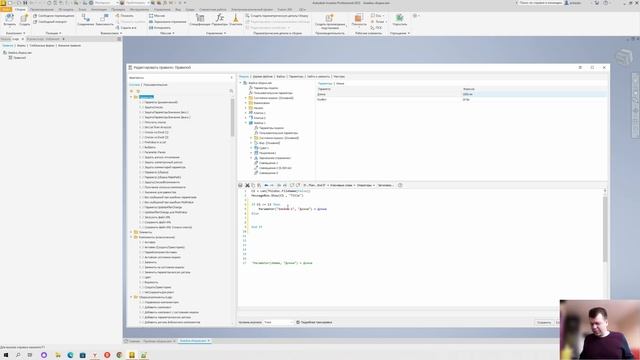This screenshot has height=360, width=640.
Task: Click the code editor vertical scrollbar
Action: pyautogui.click(x=605, y=229)
